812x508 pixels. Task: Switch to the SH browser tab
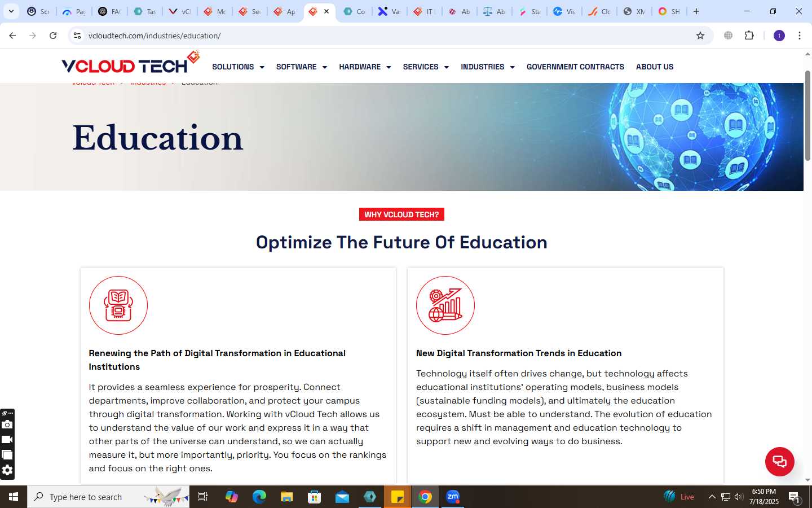pos(669,11)
